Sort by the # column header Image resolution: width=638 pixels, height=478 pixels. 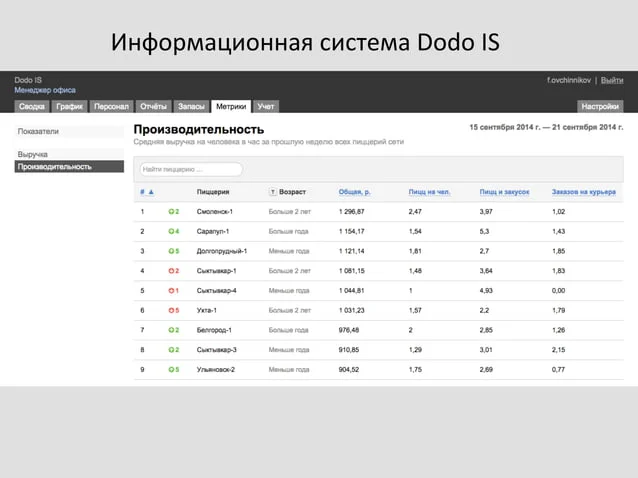point(142,192)
